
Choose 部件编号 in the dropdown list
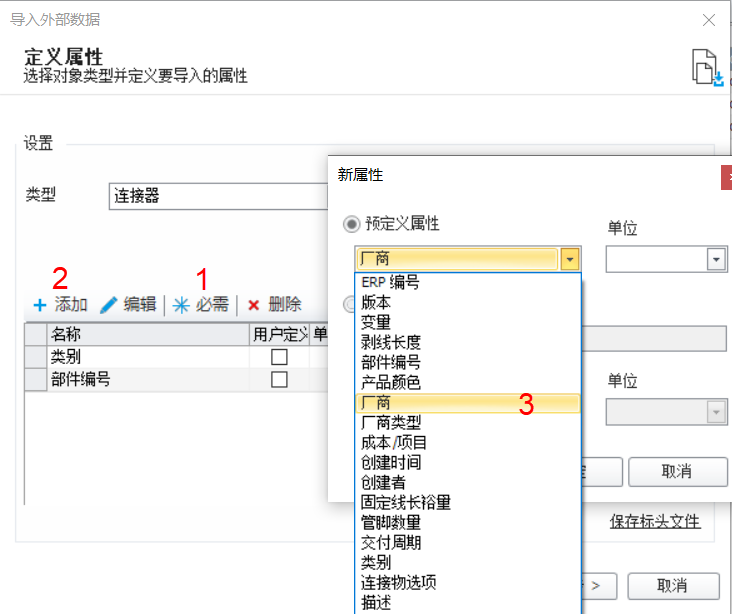click(468, 363)
